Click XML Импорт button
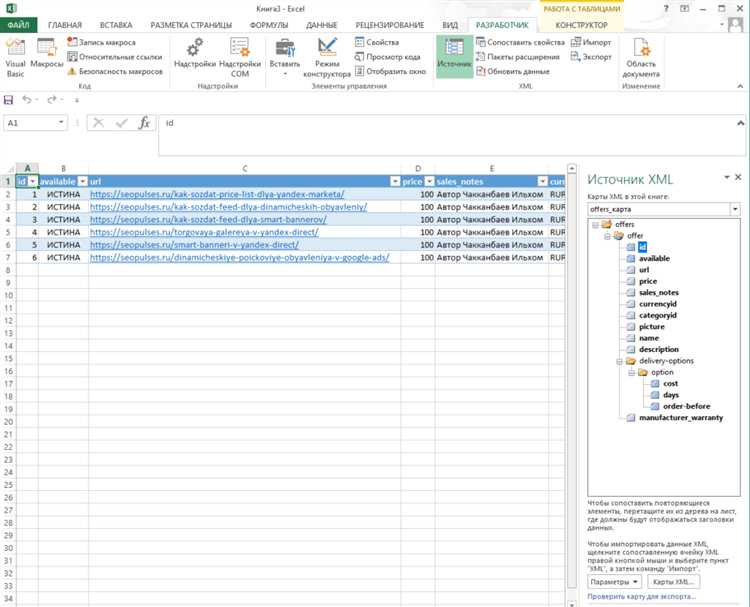Screen dimensions: 750x607 [x=591, y=42]
